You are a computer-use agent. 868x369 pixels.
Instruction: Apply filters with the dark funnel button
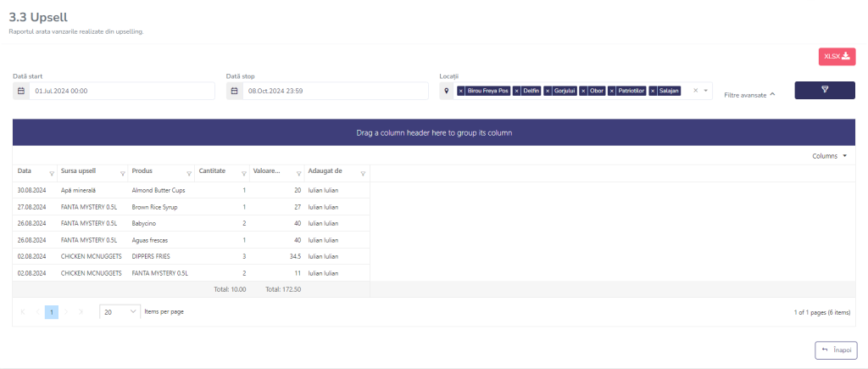pyautogui.click(x=824, y=90)
